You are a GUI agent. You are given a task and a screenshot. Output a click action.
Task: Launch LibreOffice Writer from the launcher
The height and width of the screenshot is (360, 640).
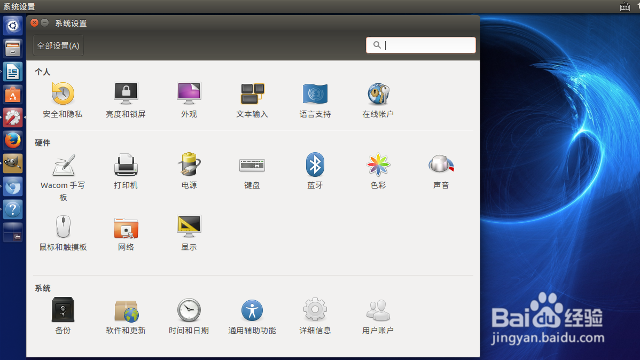[x=13, y=72]
